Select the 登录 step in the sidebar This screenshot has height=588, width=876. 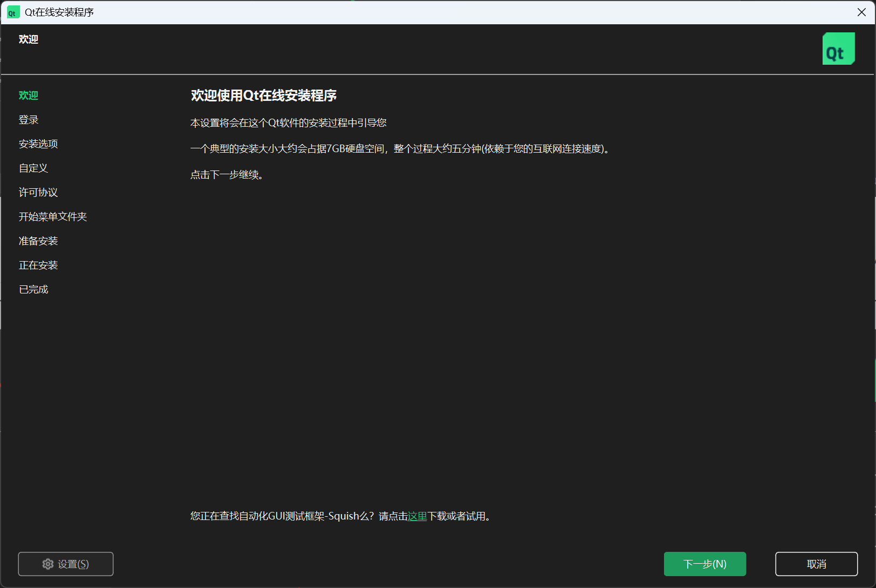29,120
